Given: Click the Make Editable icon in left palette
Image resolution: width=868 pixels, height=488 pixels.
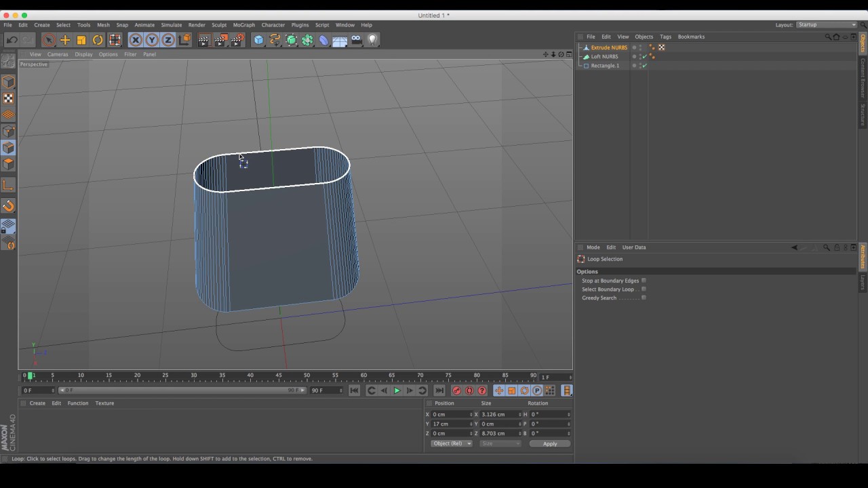Looking at the screenshot, I should [x=8, y=62].
